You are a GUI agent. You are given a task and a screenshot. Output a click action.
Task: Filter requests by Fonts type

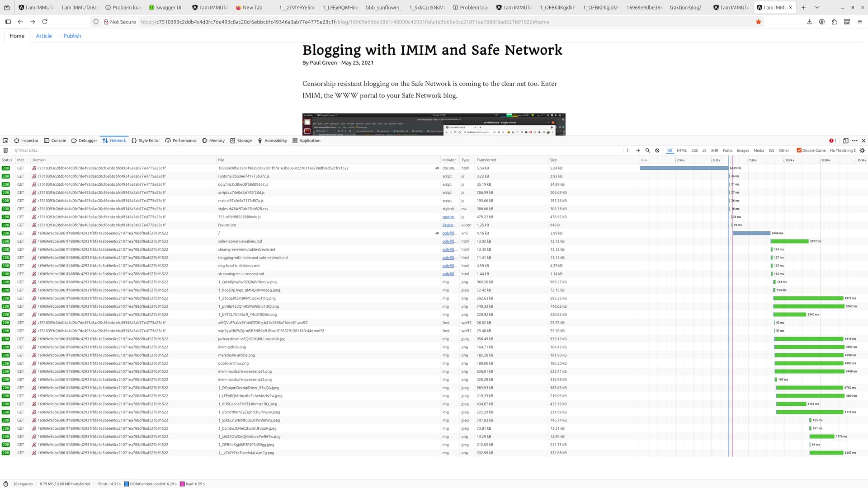click(727, 150)
